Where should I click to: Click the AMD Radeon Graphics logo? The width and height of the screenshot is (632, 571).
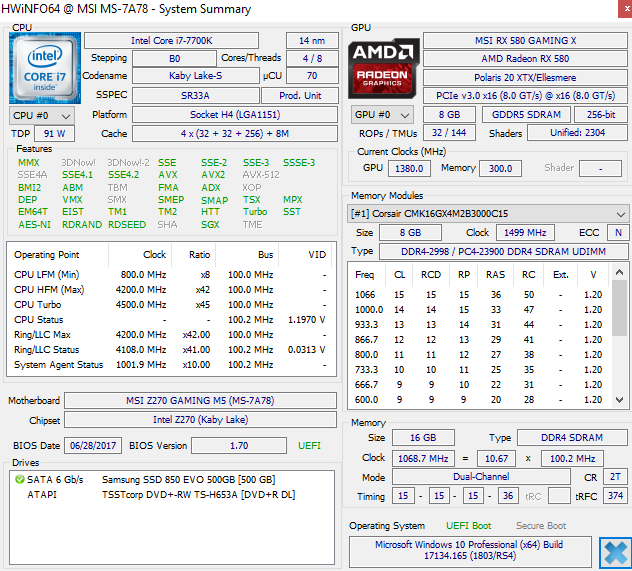(383, 68)
